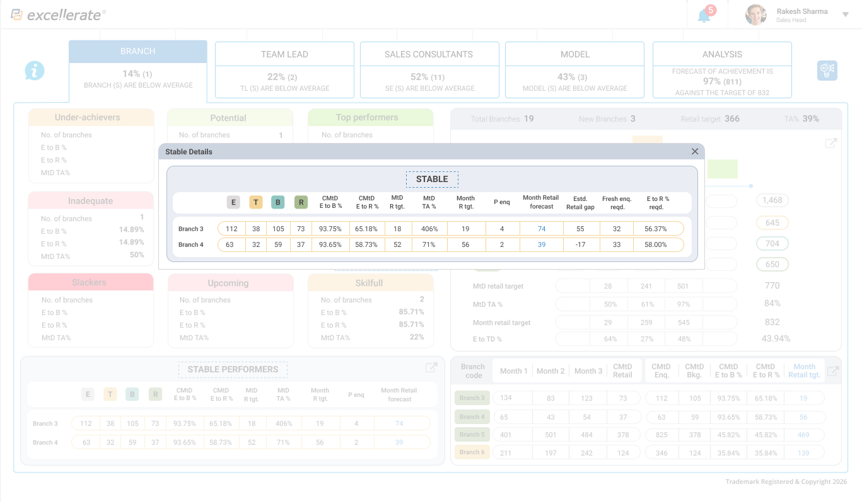Pop out the Stable Performers panel
Viewport: 862px width, 504px height.
pyautogui.click(x=431, y=368)
